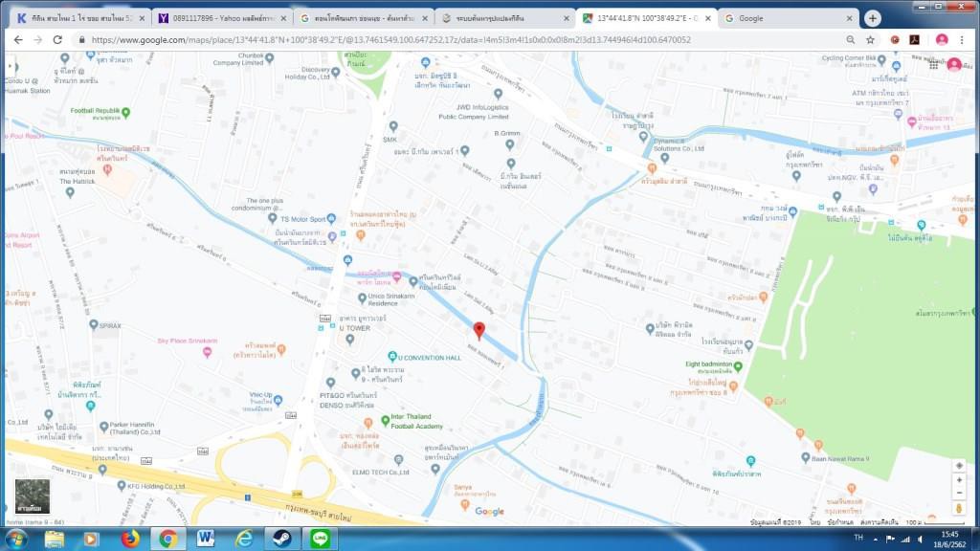
Task: Select the U TOWER place pin
Action: click(x=350, y=340)
